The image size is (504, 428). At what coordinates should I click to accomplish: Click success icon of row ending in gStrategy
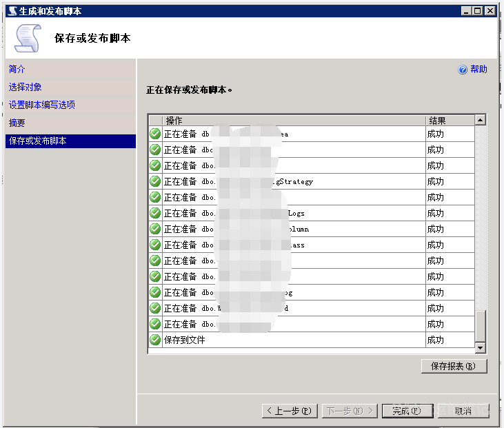click(x=155, y=181)
